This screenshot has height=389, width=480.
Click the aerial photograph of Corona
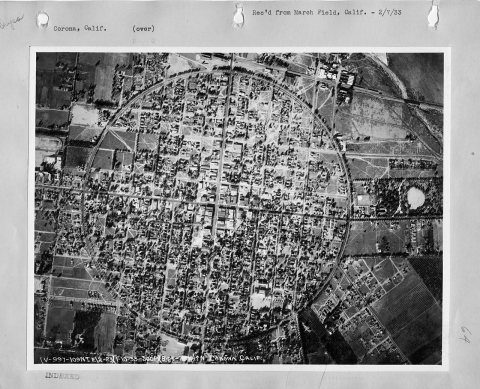[x=239, y=208]
